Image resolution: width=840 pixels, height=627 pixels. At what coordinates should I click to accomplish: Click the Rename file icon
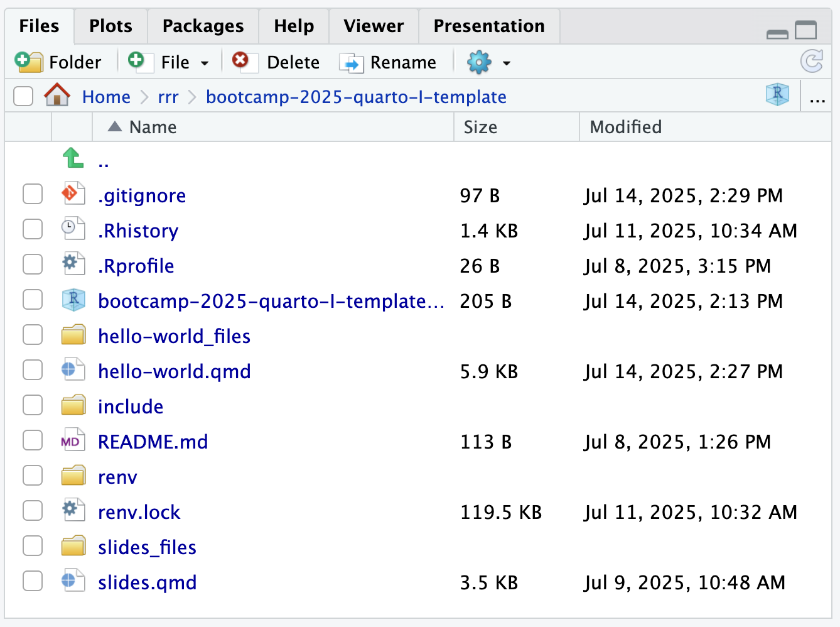pyautogui.click(x=351, y=63)
